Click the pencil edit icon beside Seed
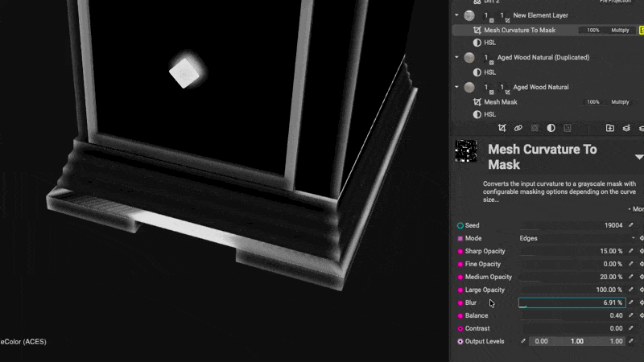 tap(631, 226)
